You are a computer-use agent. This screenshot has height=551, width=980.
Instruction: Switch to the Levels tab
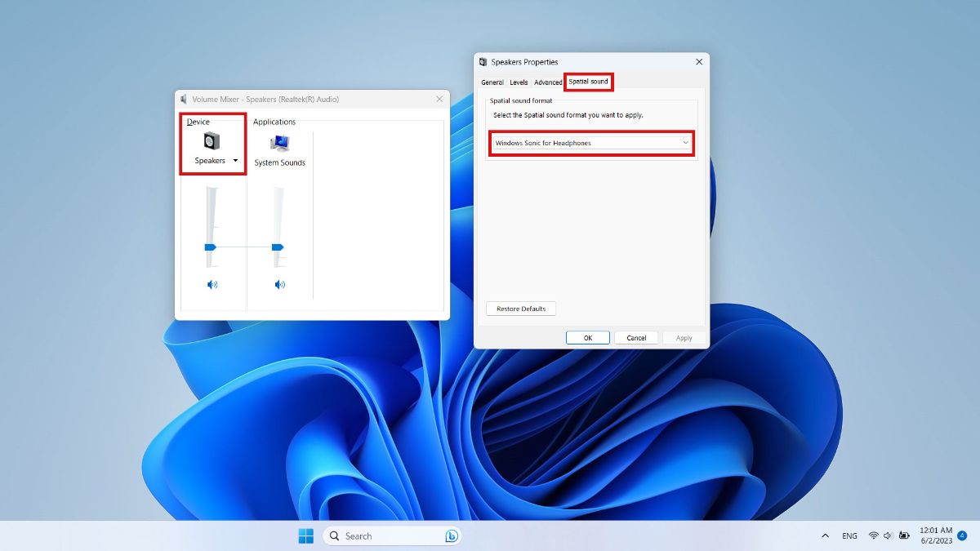point(519,82)
